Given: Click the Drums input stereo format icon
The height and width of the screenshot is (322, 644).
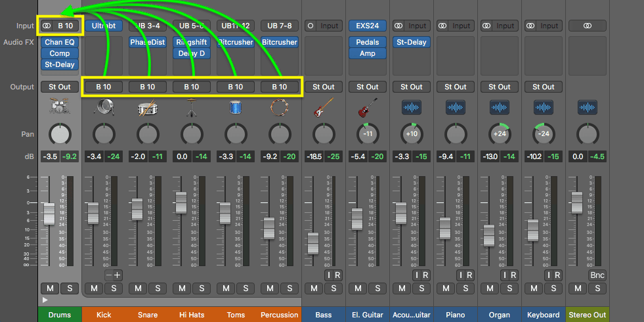Looking at the screenshot, I should point(47,26).
